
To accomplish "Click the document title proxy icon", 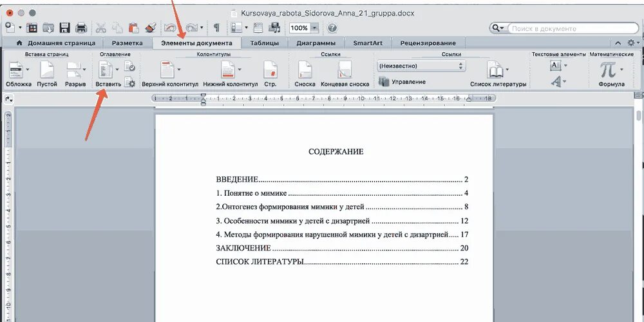I will click(234, 13).
